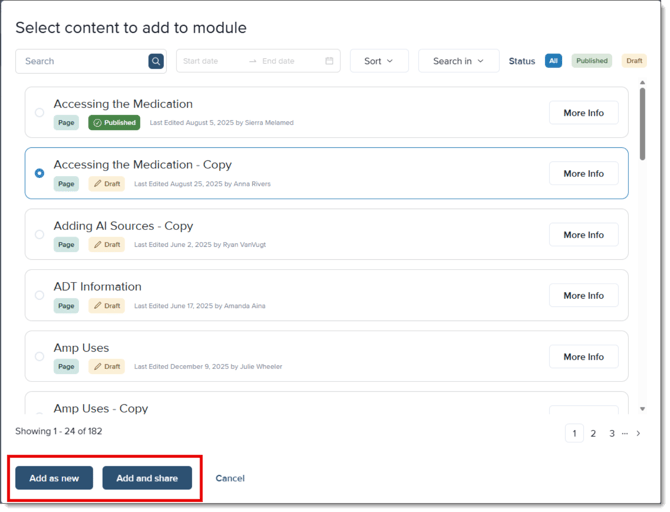Set the End date field
This screenshot has width=670, height=512.
(x=278, y=61)
